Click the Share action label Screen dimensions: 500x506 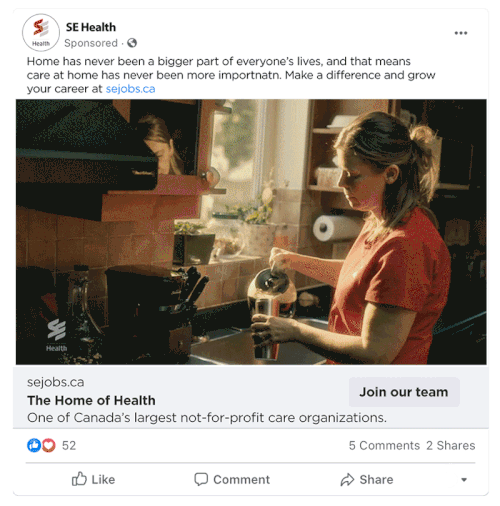(376, 480)
